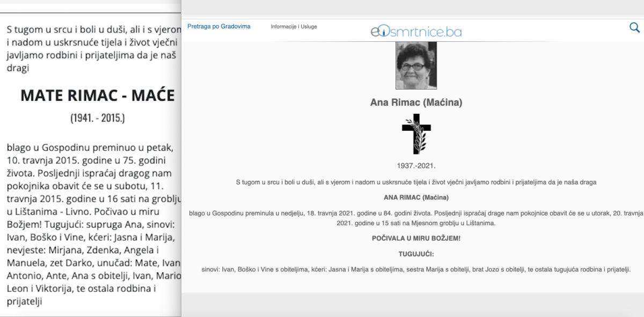Click Ana Rimac portrait photo
644x317 pixels.
click(416, 65)
